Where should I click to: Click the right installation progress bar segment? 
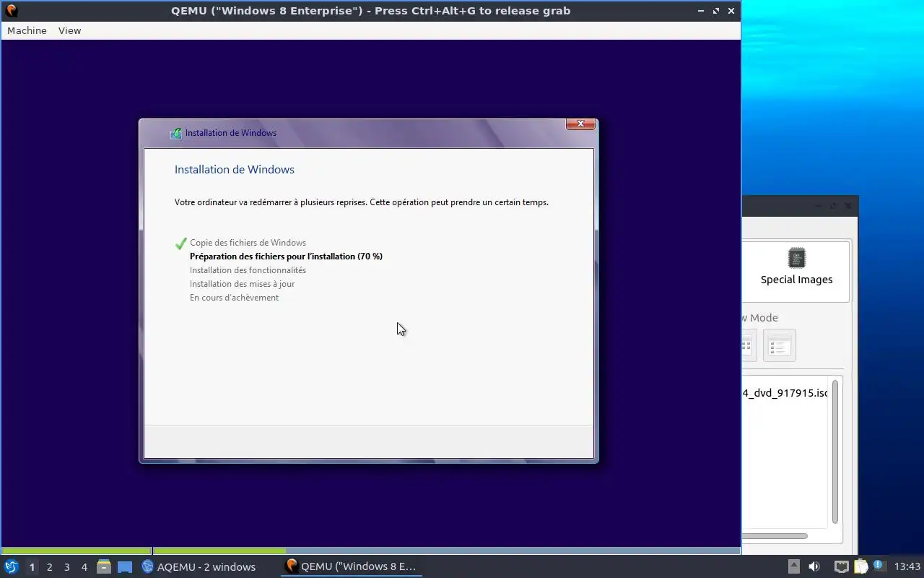pos(446,551)
